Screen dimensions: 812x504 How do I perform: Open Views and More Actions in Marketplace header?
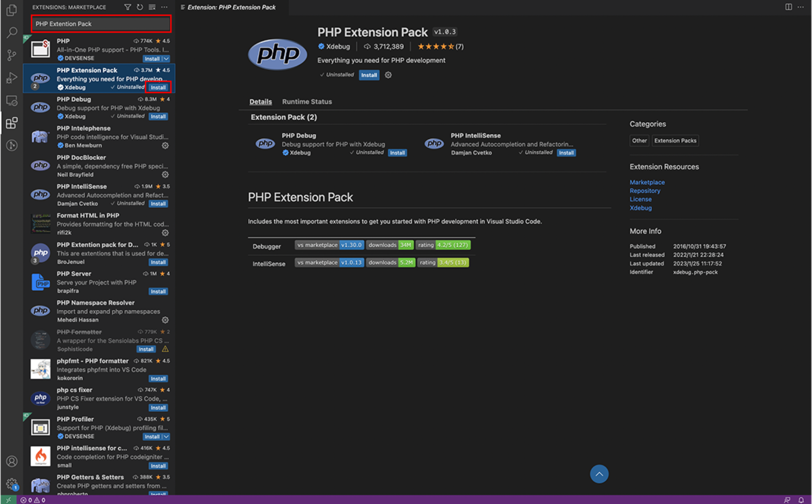(164, 7)
